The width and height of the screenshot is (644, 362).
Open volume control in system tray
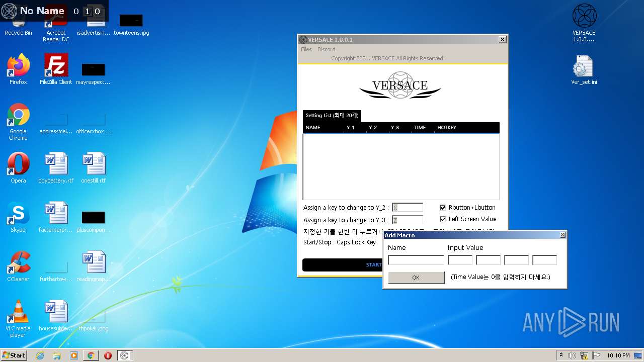click(572, 355)
